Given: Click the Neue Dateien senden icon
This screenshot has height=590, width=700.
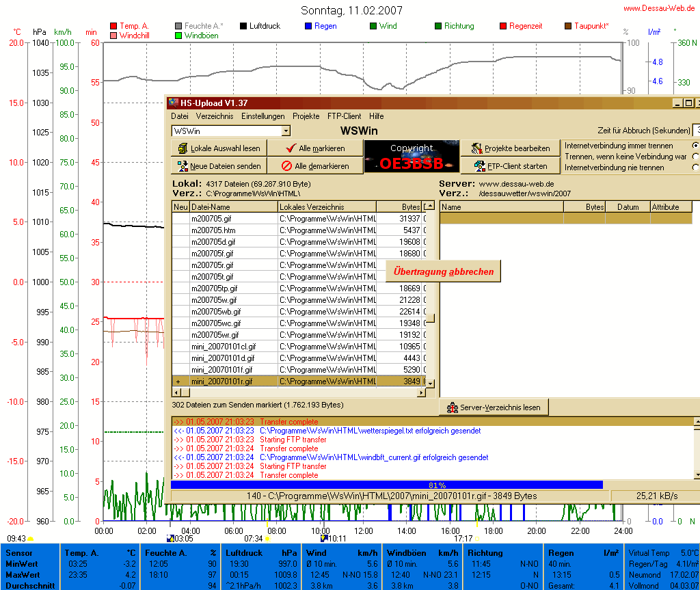Looking at the screenshot, I should (x=183, y=165).
